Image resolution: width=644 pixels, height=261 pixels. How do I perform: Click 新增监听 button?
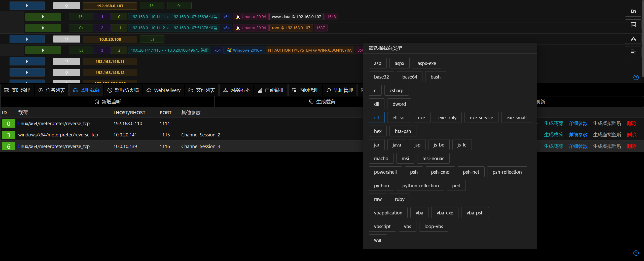pyautogui.click(x=108, y=102)
